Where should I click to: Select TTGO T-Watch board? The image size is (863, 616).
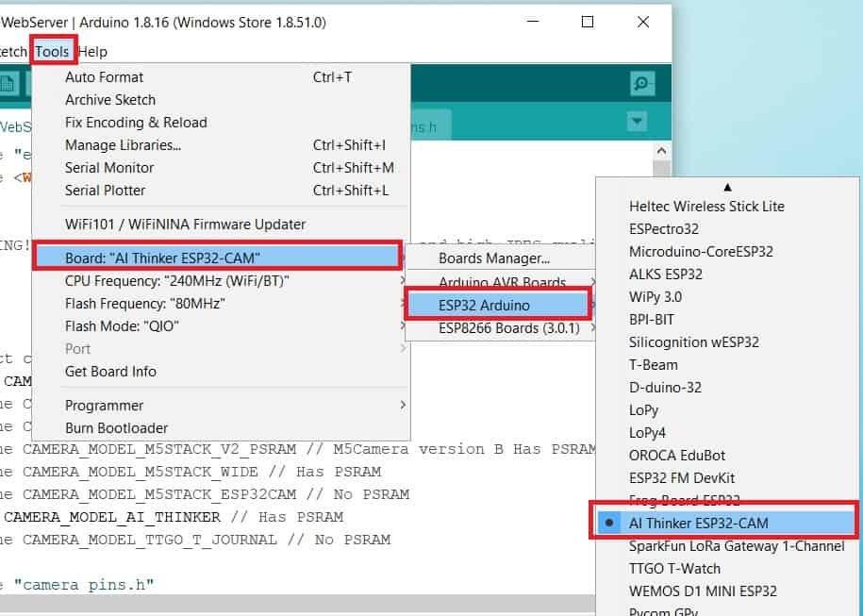point(727,568)
